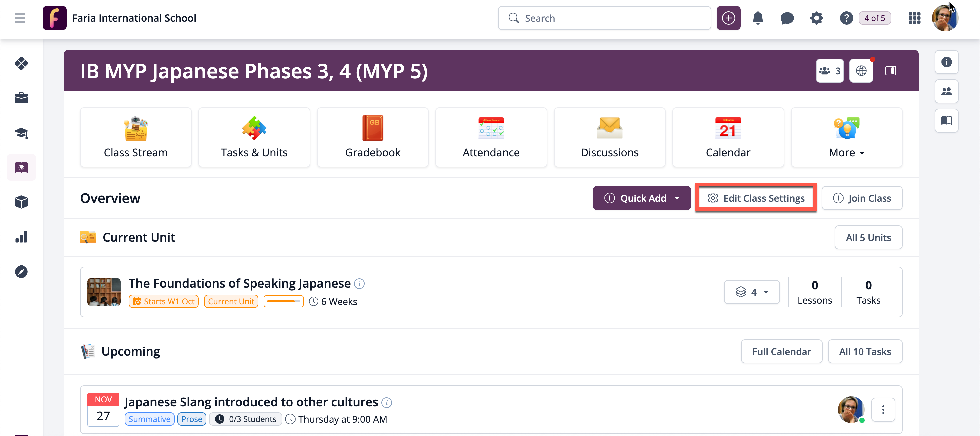Click the Prose tag

(192, 419)
